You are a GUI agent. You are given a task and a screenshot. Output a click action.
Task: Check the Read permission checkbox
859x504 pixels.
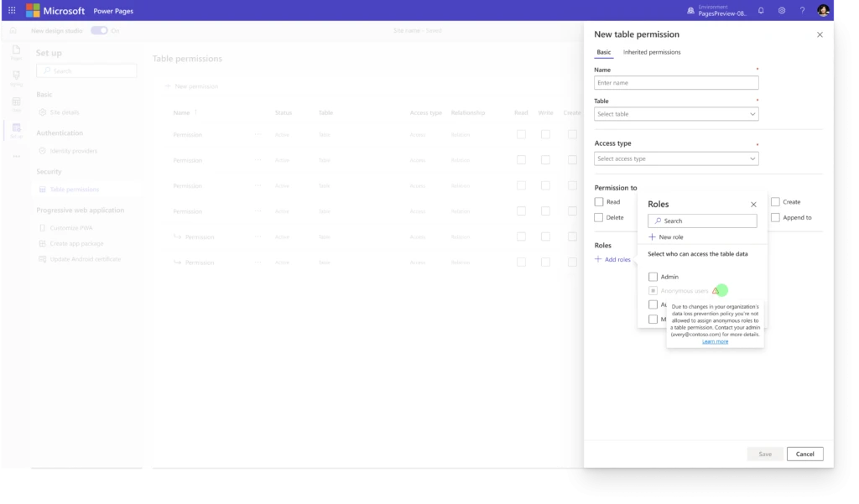tap(599, 202)
